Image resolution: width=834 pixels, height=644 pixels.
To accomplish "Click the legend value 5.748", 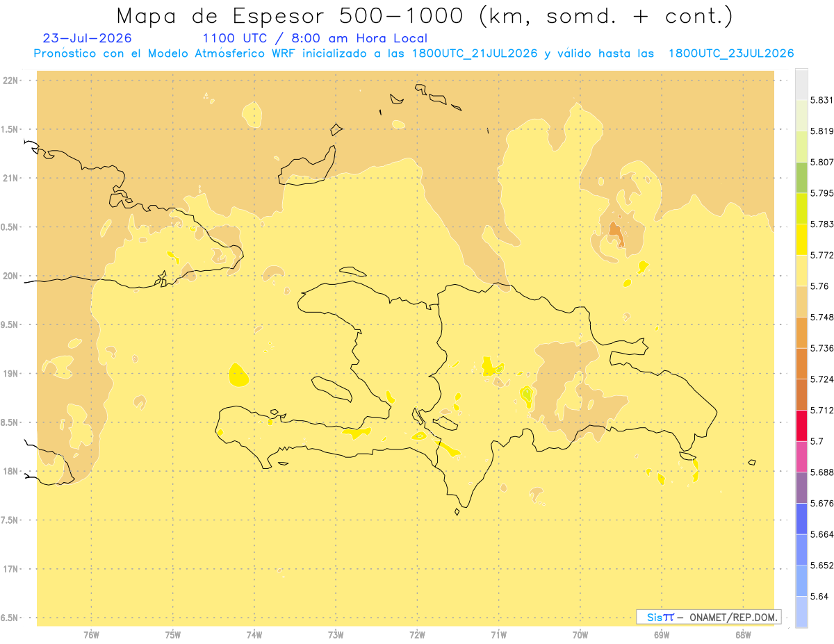I will click(821, 317).
